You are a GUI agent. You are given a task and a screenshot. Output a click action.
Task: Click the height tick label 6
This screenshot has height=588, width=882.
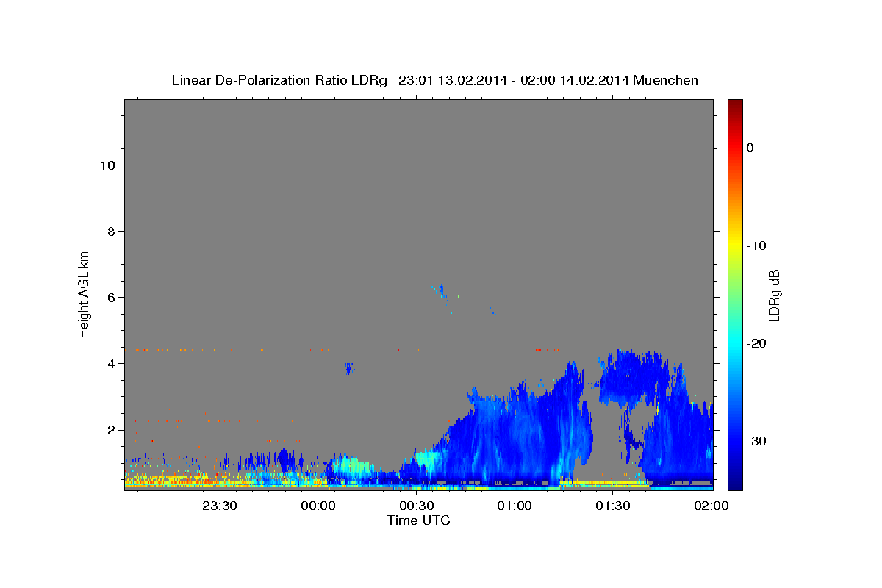[x=110, y=297]
